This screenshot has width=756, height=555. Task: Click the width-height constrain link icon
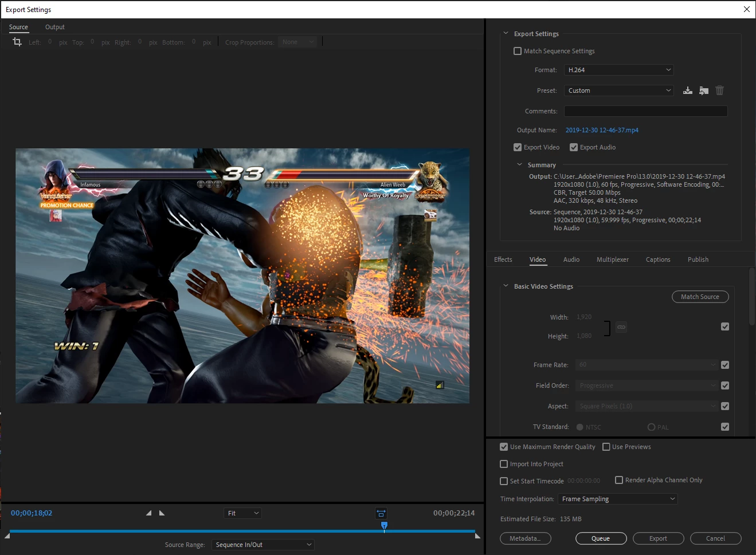621,327
